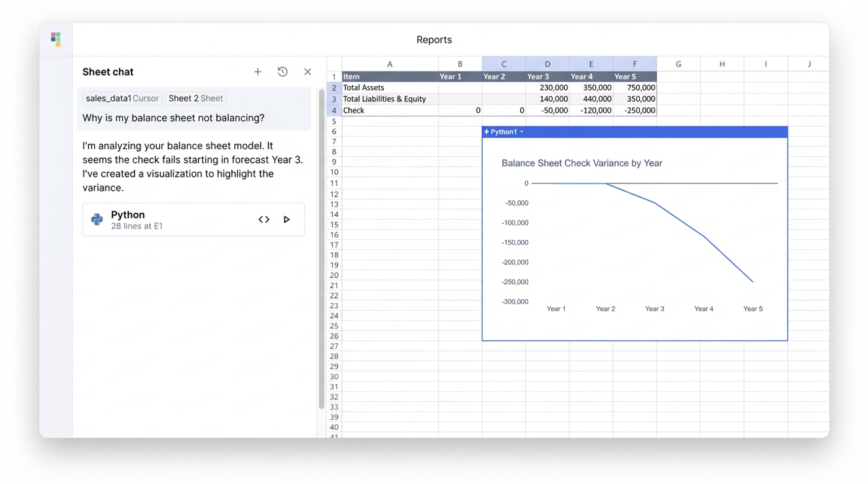Click the Python logo icon in code card
This screenshot has width=868, height=484.
(97, 219)
